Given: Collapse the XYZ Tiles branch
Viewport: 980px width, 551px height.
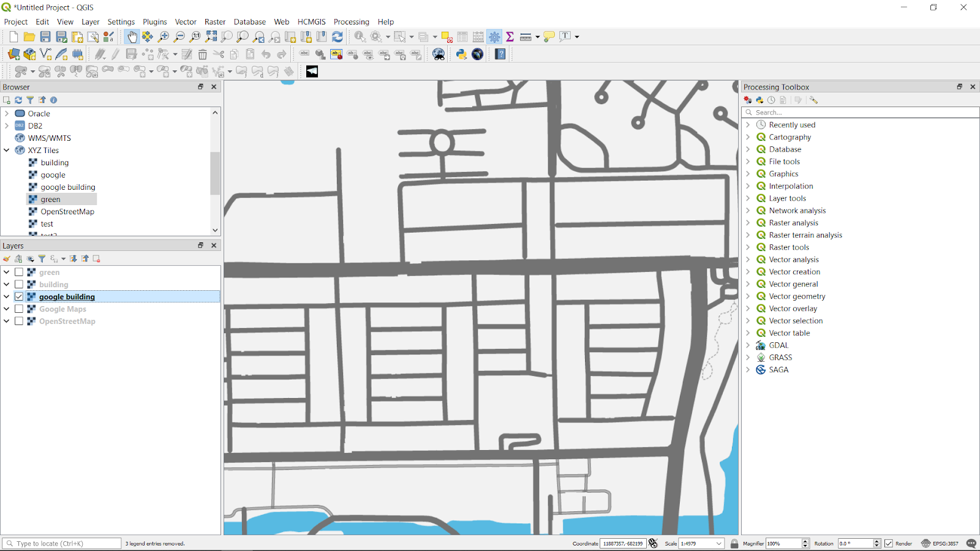Looking at the screenshot, I should tap(7, 150).
